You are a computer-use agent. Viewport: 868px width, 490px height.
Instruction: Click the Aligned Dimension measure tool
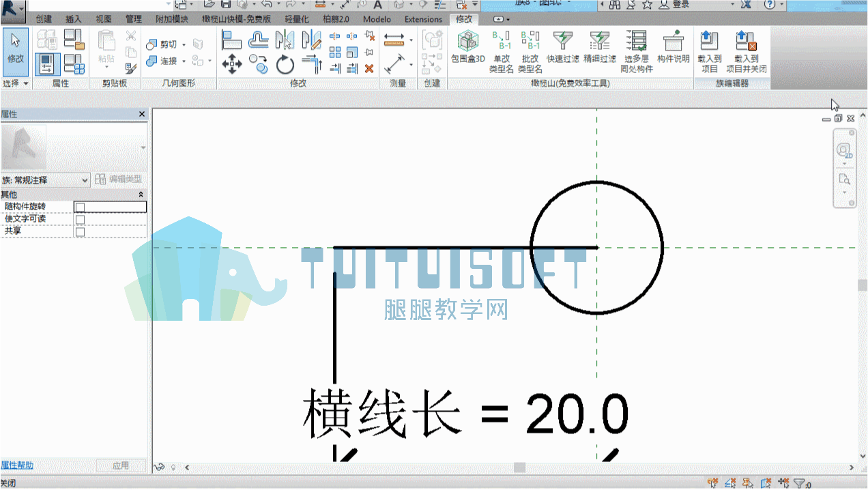point(394,40)
